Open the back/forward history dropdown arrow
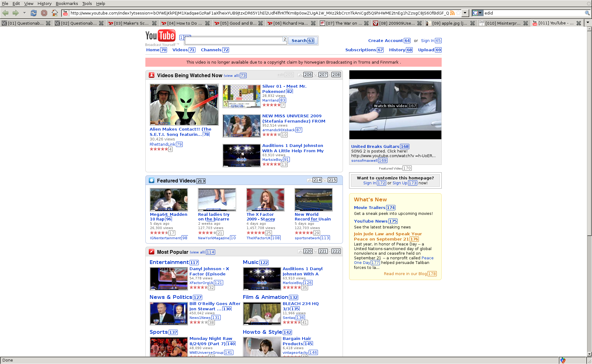The width and height of the screenshot is (592, 364). point(24,13)
